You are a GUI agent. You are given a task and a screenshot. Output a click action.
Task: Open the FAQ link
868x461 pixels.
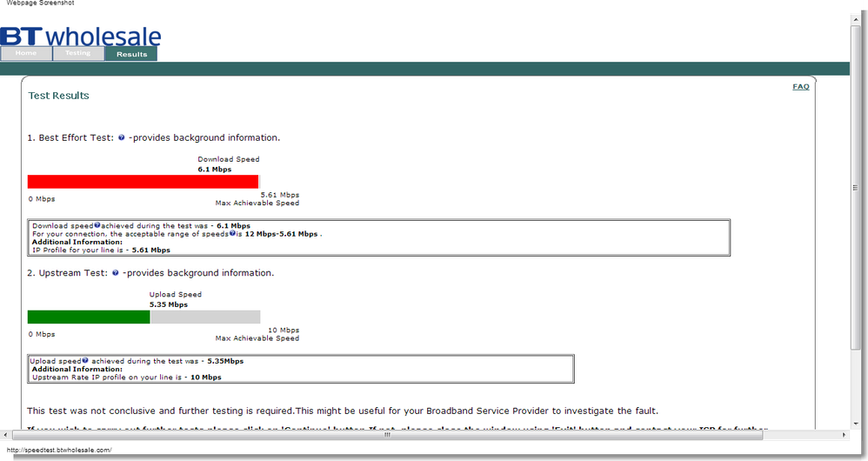coord(800,86)
